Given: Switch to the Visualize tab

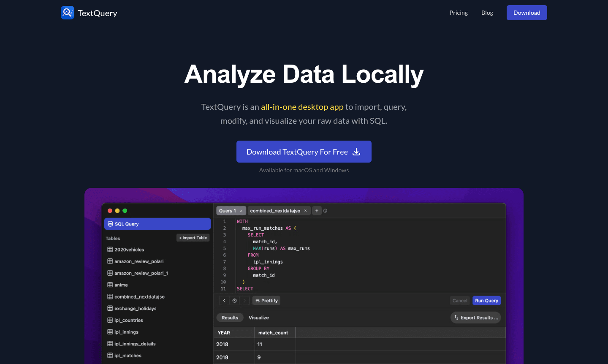Looking at the screenshot, I should tap(258, 317).
